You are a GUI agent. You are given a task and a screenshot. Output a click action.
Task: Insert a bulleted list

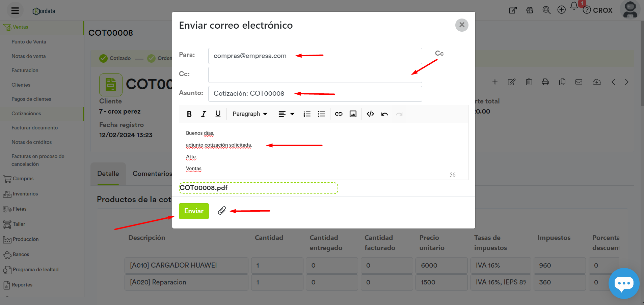pos(321,114)
